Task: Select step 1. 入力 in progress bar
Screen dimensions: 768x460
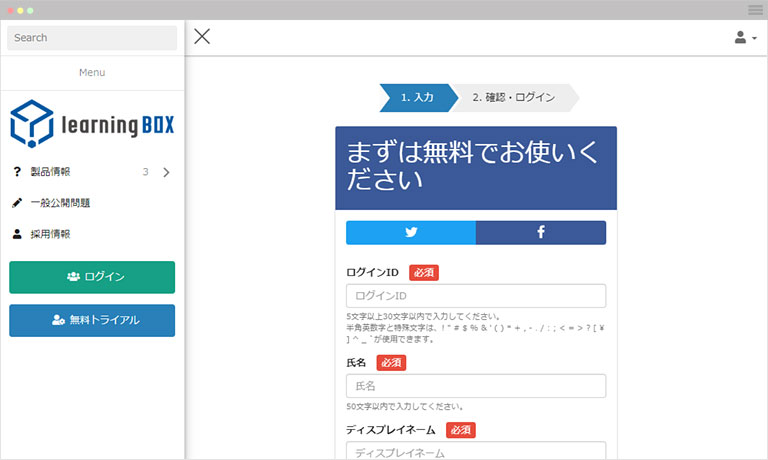Action: (x=417, y=98)
